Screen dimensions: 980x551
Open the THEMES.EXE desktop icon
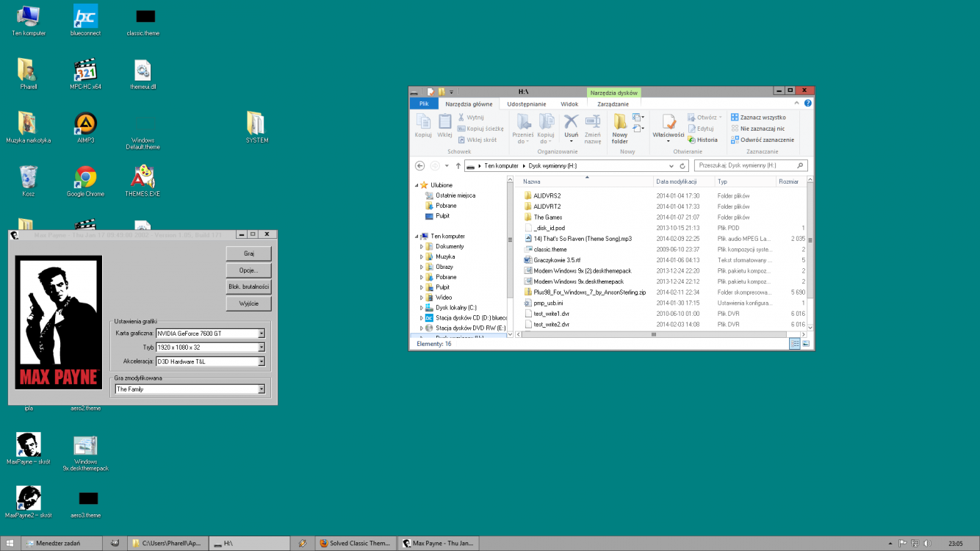pos(143,181)
